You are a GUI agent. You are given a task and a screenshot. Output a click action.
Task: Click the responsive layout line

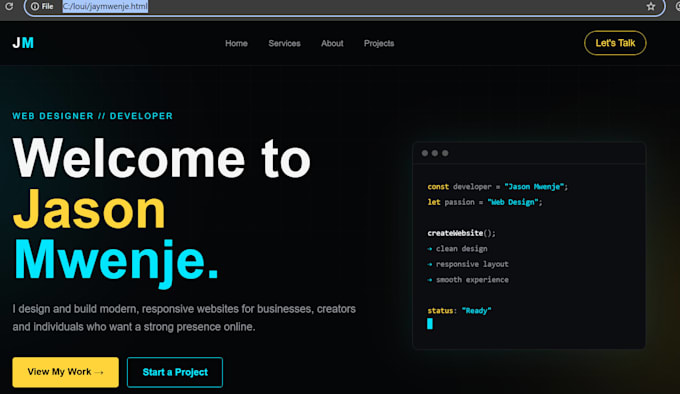point(468,264)
